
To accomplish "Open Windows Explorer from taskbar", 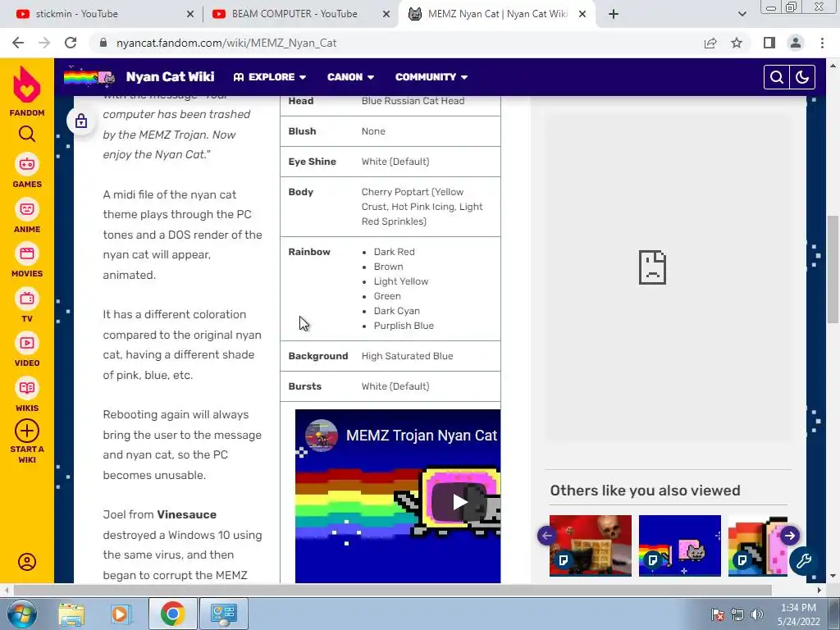I will click(72, 614).
